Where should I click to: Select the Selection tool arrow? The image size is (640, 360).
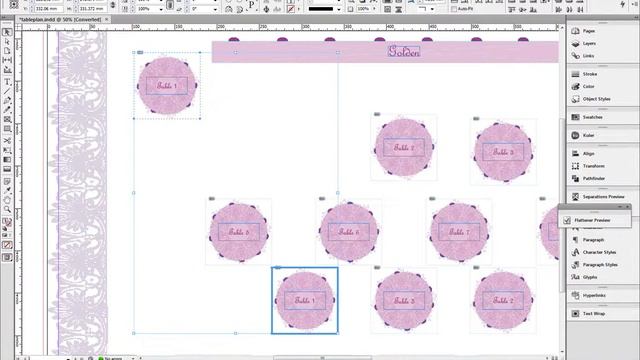click(x=7, y=32)
